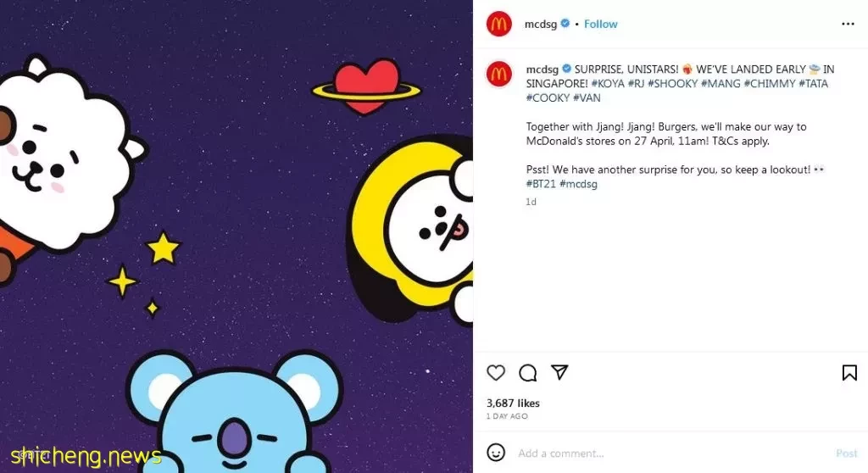Click the McDonald's avatar beside caption
The width and height of the screenshot is (868, 473).
point(498,74)
